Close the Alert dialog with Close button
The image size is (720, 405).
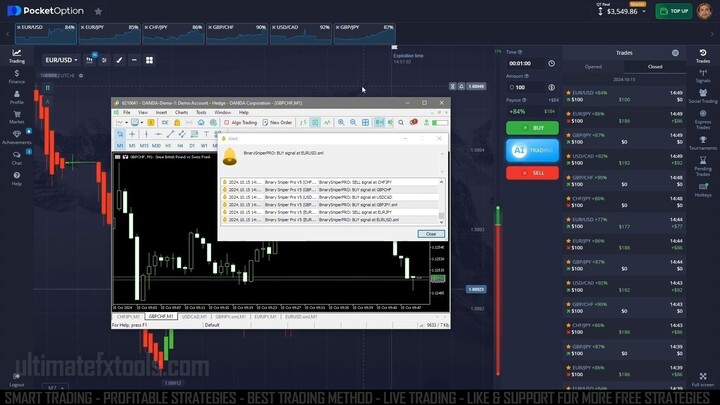[431, 234]
